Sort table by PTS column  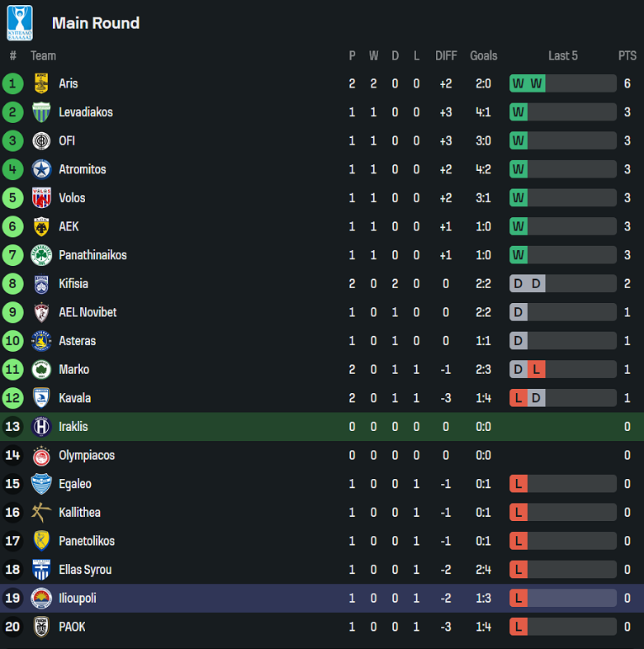[627, 56]
